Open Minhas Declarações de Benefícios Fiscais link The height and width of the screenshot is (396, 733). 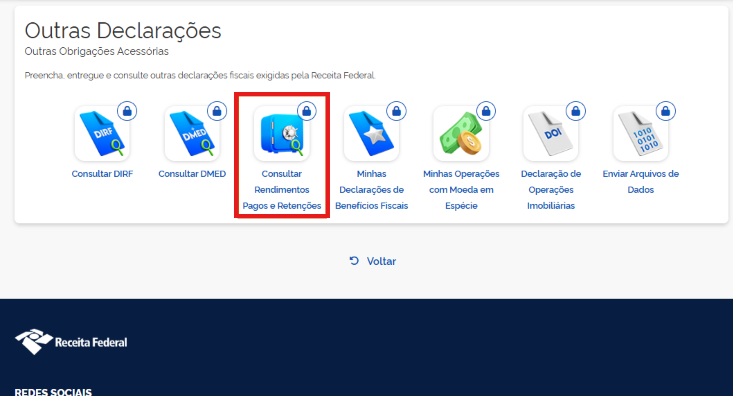(x=372, y=190)
